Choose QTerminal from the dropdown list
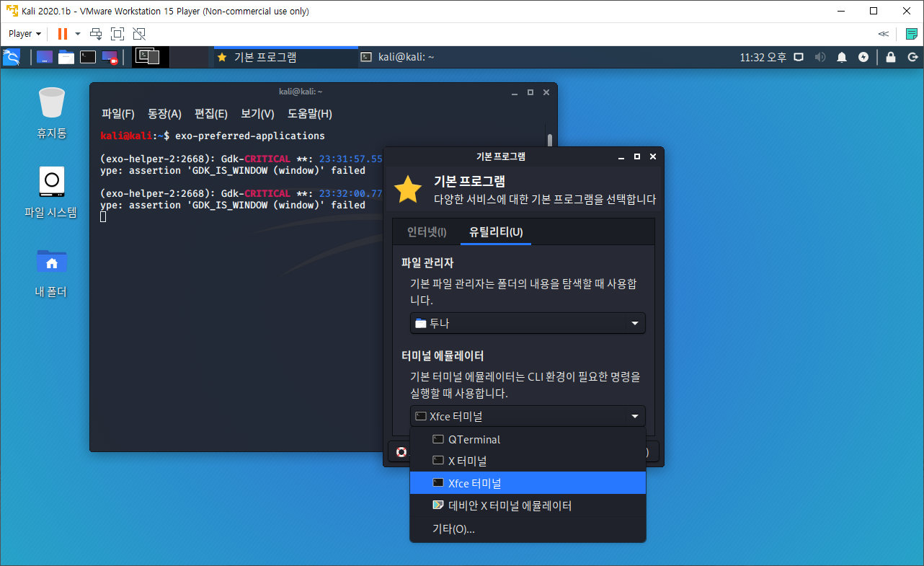 tap(528, 439)
